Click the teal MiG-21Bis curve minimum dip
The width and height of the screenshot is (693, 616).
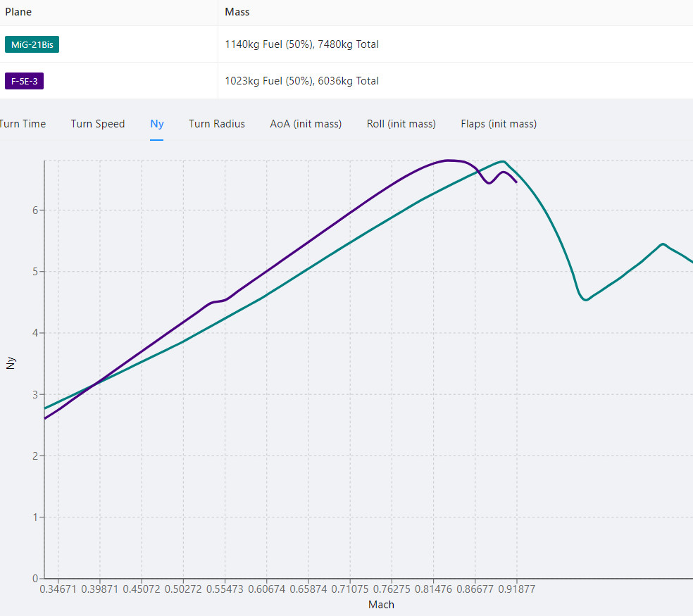(x=586, y=300)
